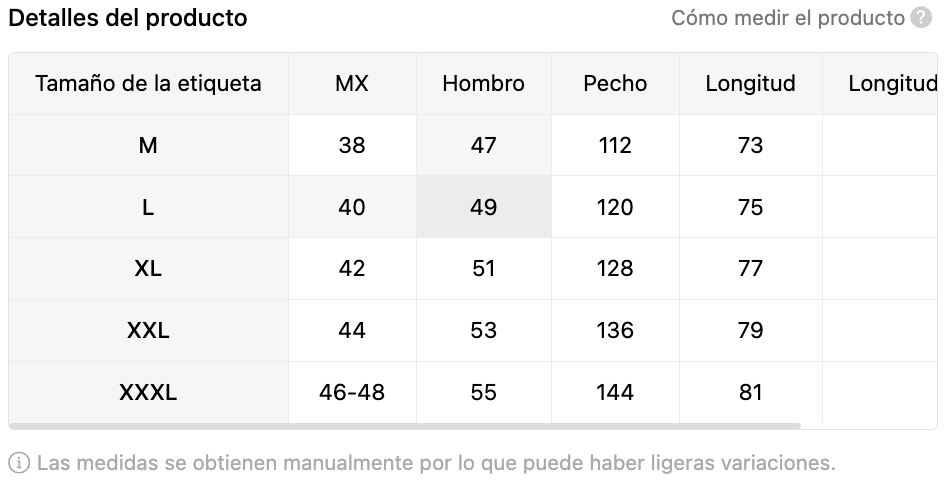Select the M size row label
This screenshot has width=952, height=494.
[x=148, y=146]
